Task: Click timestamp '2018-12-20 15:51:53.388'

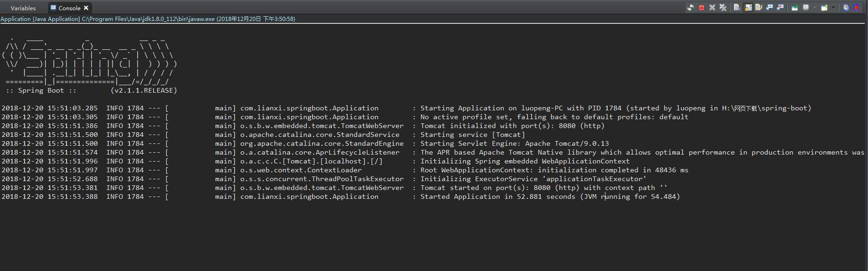Action: [50, 196]
